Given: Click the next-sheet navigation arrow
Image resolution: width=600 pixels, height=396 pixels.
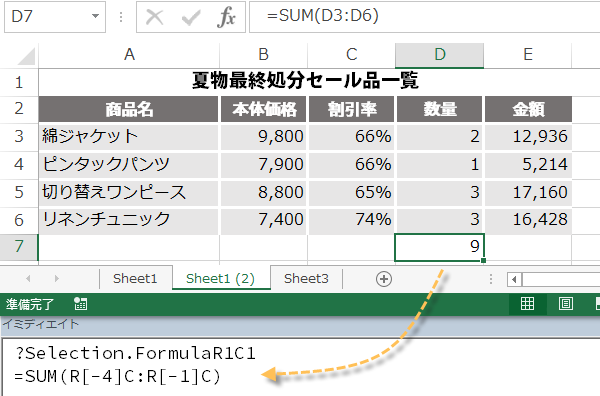Looking at the screenshot, I should click(x=57, y=279).
